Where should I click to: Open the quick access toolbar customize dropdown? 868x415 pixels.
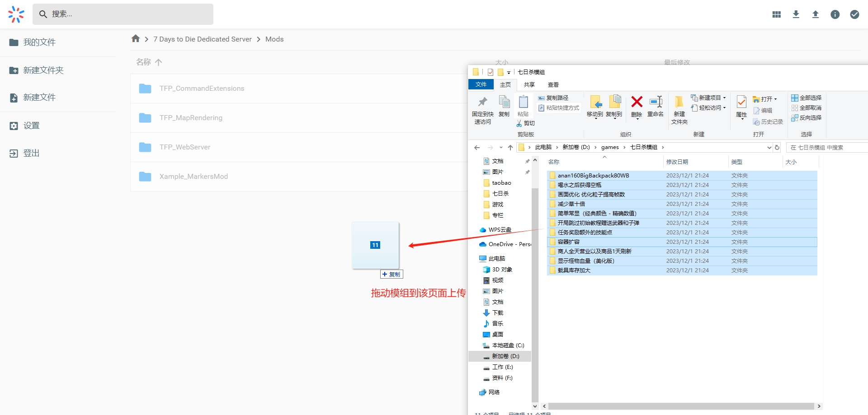(x=509, y=72)
